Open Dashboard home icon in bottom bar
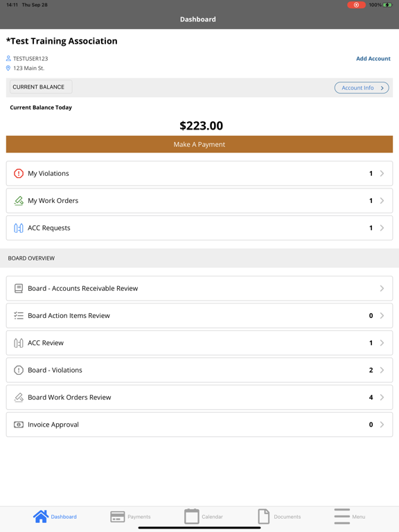This screenshot has width=399, height=532. pyautogui.click(x=41, y=516)
